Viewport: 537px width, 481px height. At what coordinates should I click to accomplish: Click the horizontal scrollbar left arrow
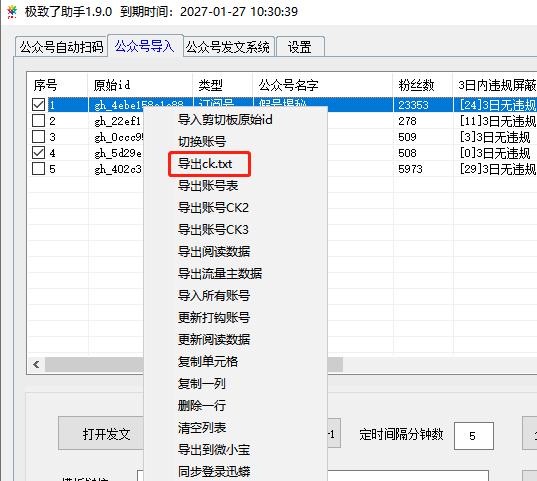point(36,365)
